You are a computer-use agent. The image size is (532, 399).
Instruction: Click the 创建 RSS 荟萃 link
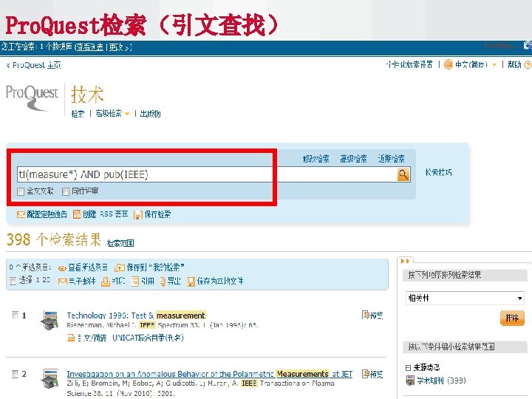pyautogui.click(x=105, y=214)
